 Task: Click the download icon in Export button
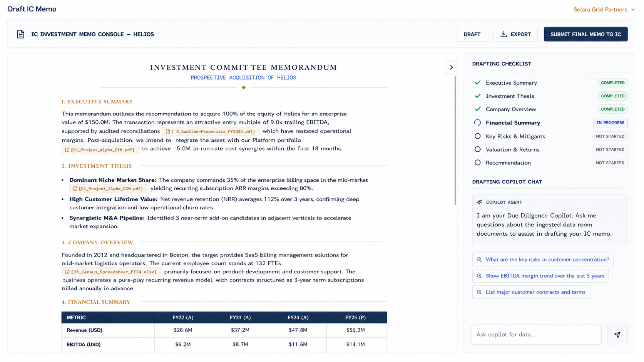tap(503, 34)
